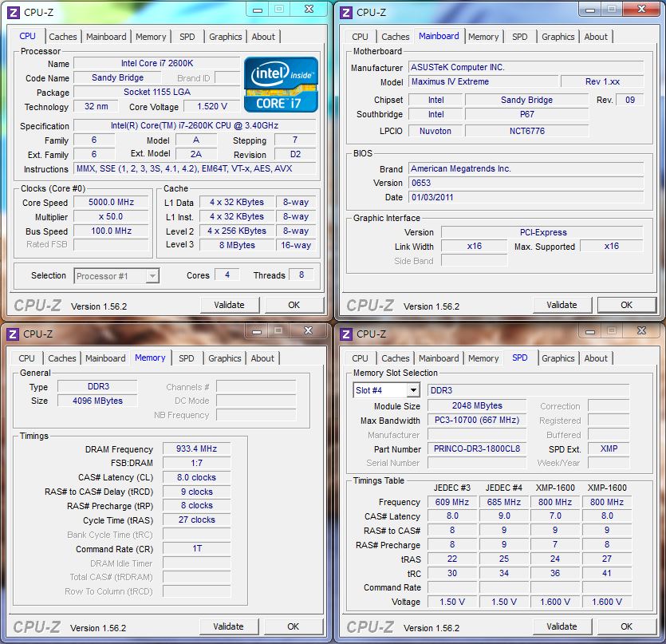Click the BIOS Date value '01/03/2011'
Viewport: 666px width, 644px height.
pyautogui.click(x=526, y=197)
